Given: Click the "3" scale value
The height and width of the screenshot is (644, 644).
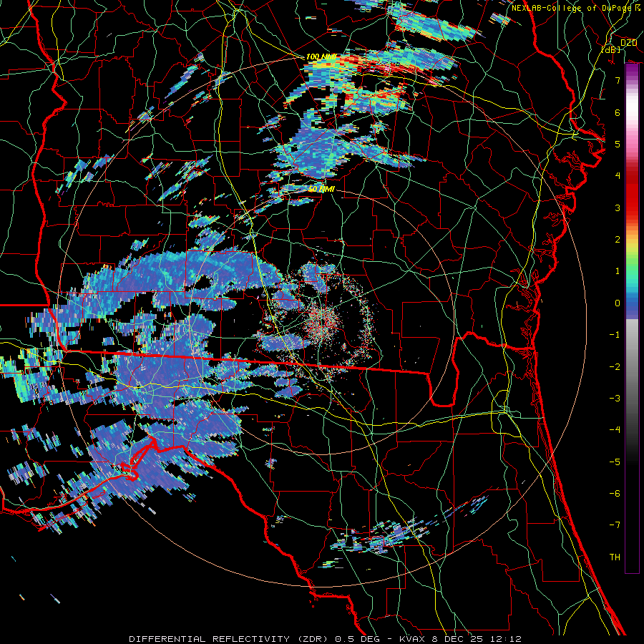Looking at the screenshot, I should point(618,208).
